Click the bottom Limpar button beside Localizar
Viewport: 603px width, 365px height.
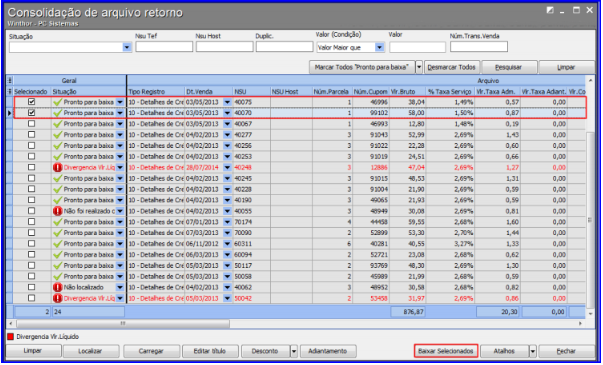(x=33, y=351)
